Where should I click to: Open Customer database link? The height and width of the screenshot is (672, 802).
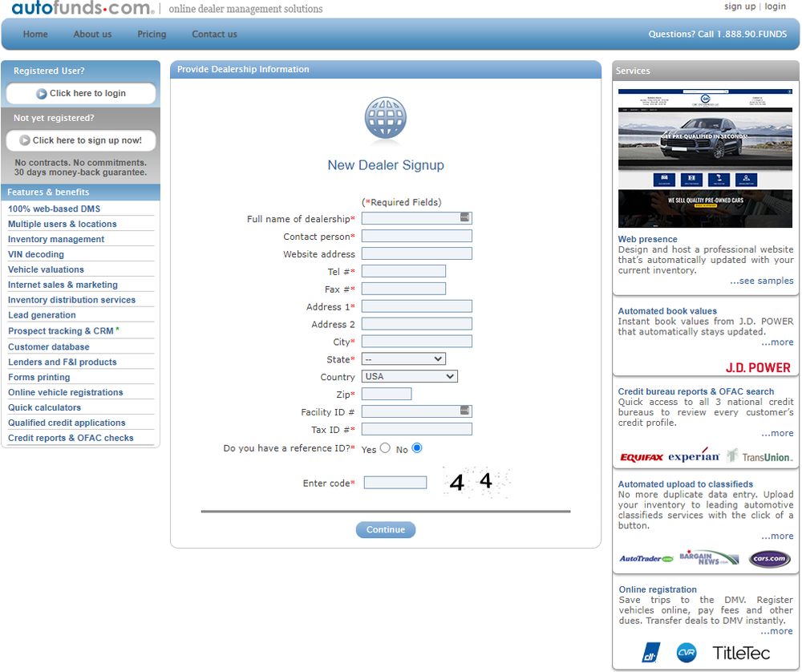49,346
